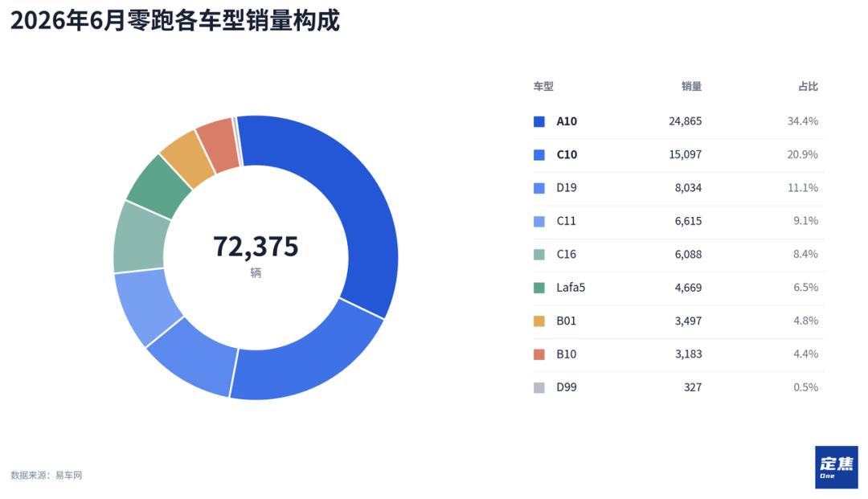Select the C10 share value 20.9%
The image size is (868, 499).
tap(802, 154)
